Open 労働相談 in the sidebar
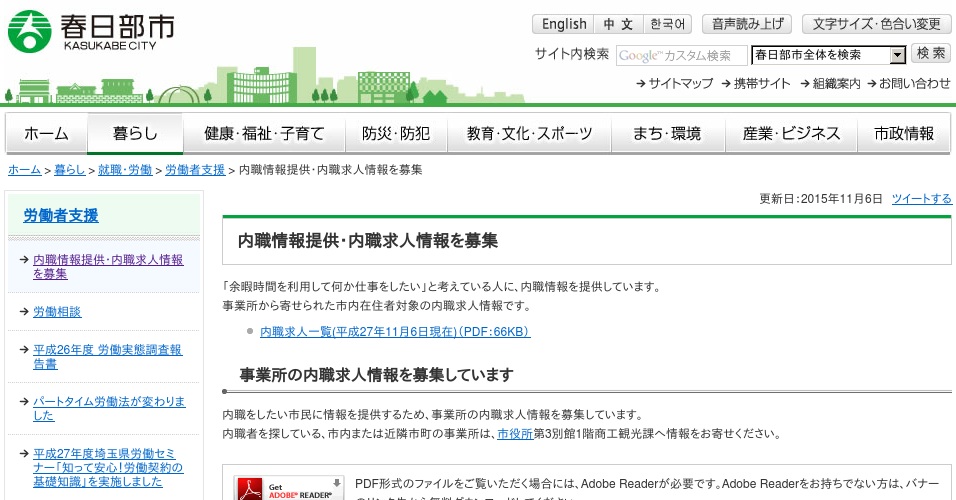 57,312
